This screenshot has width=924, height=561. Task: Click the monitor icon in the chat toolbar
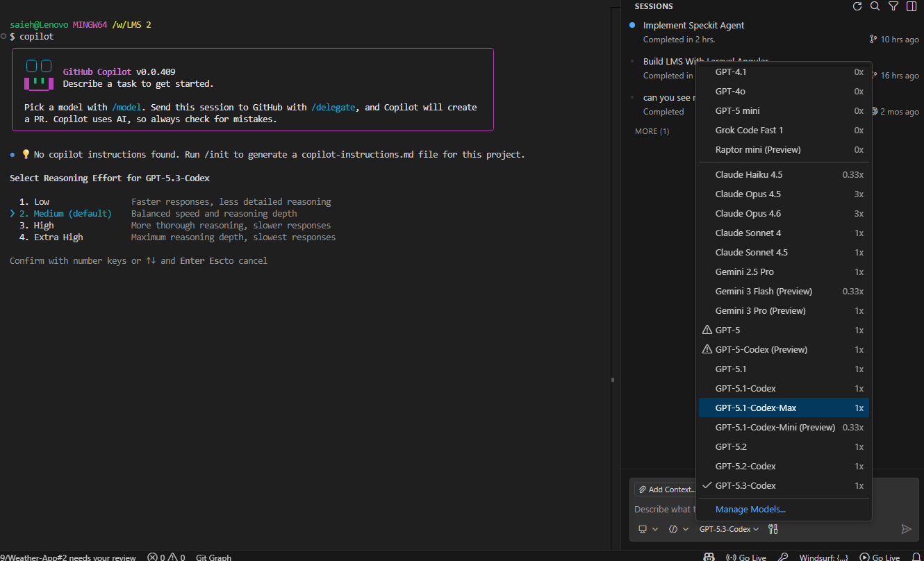pos(643,528)
